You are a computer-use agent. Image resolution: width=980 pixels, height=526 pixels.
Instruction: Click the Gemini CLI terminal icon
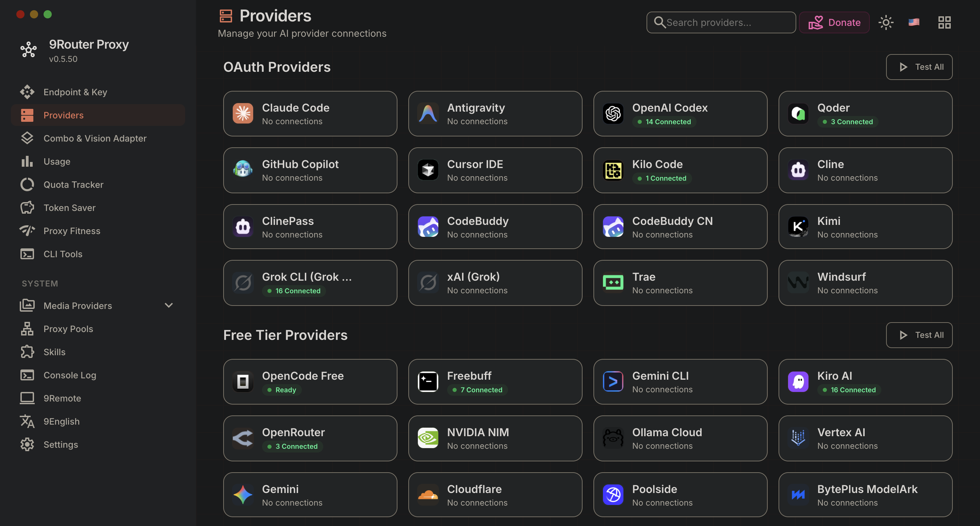click(x=613, y=381)
